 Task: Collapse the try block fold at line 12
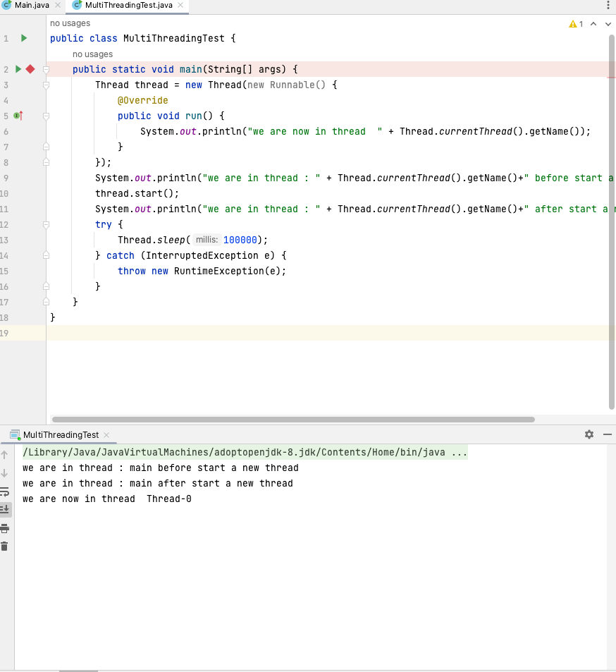click(47, 224)
